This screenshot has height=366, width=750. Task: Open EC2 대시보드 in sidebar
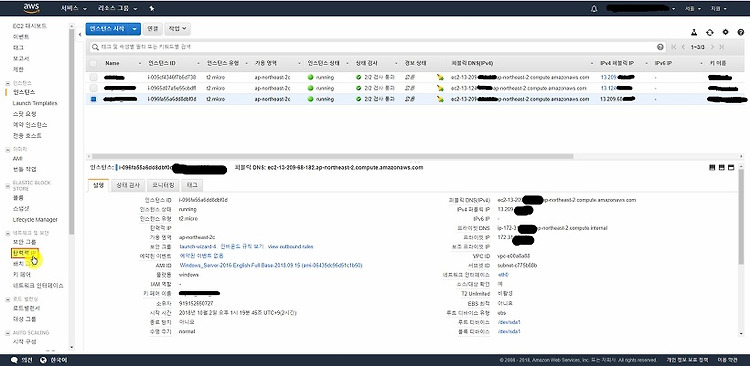click(30, 26)
